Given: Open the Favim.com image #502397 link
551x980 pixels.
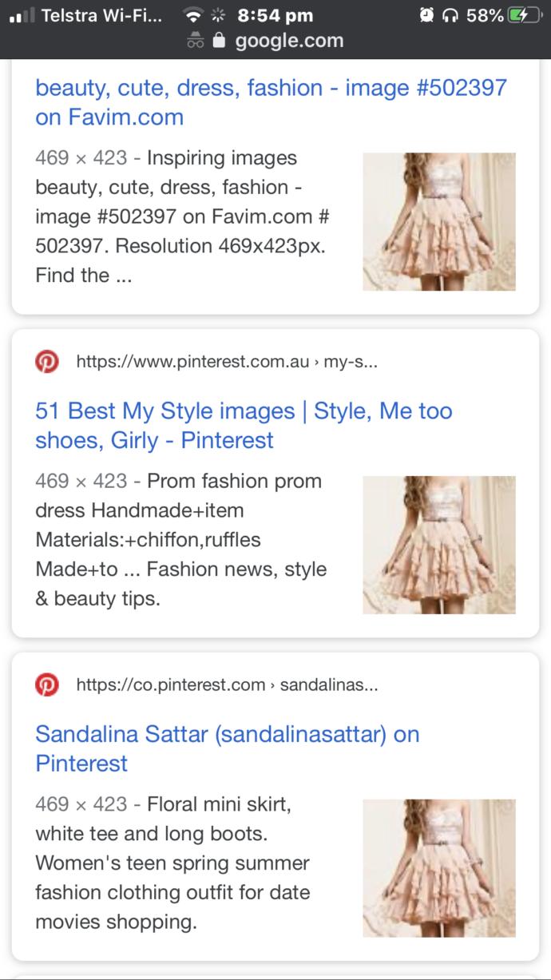Looking at the screenshot, I should (271, 102).
